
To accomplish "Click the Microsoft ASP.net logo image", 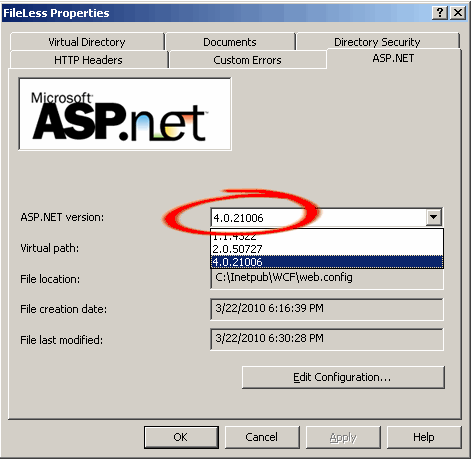I will pyautogui.click(x=125, y=114).
